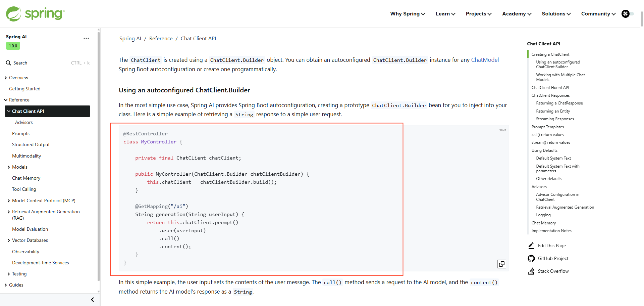Screen dimensions: 644x306
Task: Expand the Guides section chevron
Action: coord(6,285)
